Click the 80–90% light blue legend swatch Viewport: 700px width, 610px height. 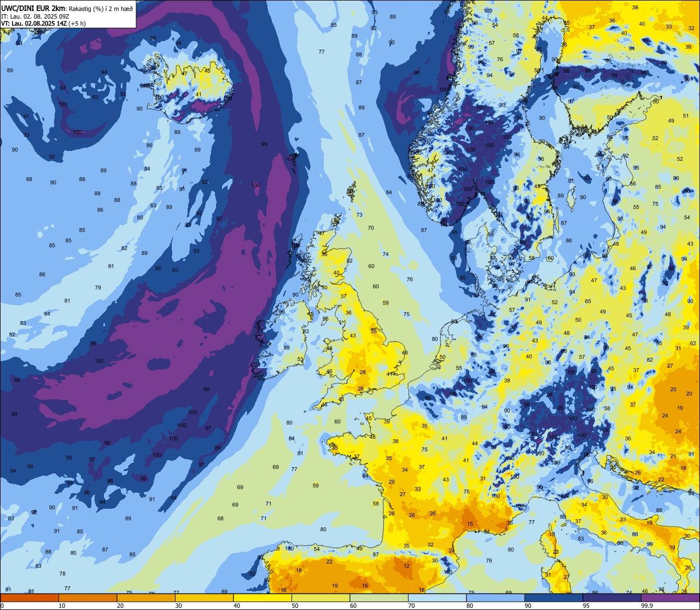[495, 597]
